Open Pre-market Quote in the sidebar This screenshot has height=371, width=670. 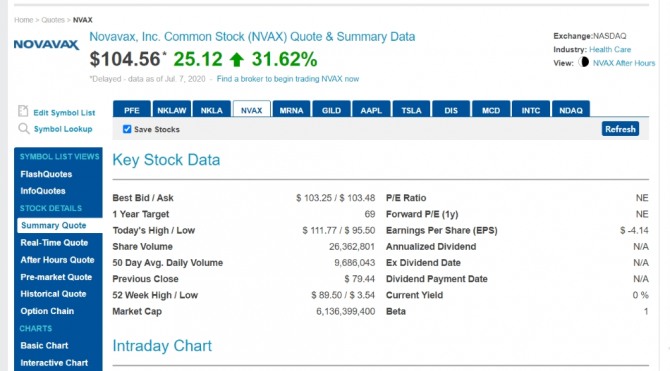[56, 277]
